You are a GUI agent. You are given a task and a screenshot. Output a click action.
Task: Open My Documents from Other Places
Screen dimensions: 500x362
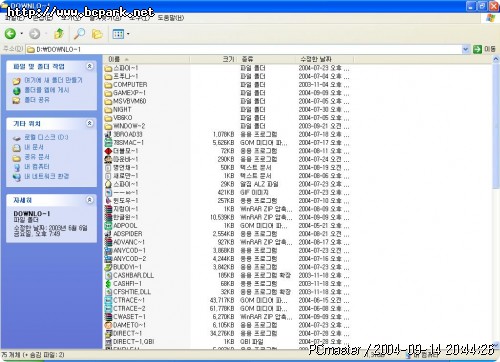coord(34,147)
